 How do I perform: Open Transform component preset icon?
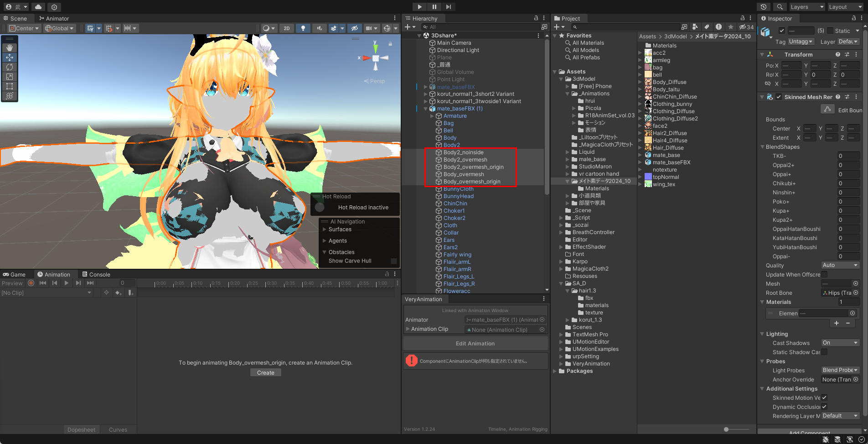click(x=847, y=55)
